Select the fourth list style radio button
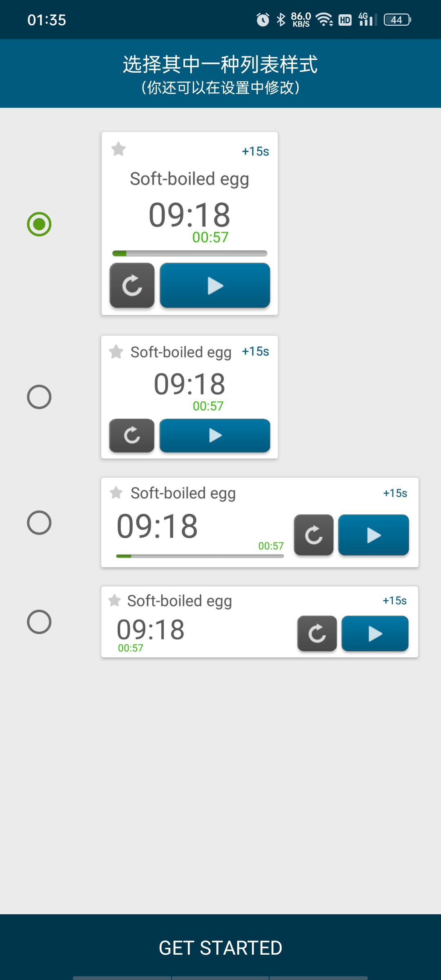 click(x=39, y=622)
